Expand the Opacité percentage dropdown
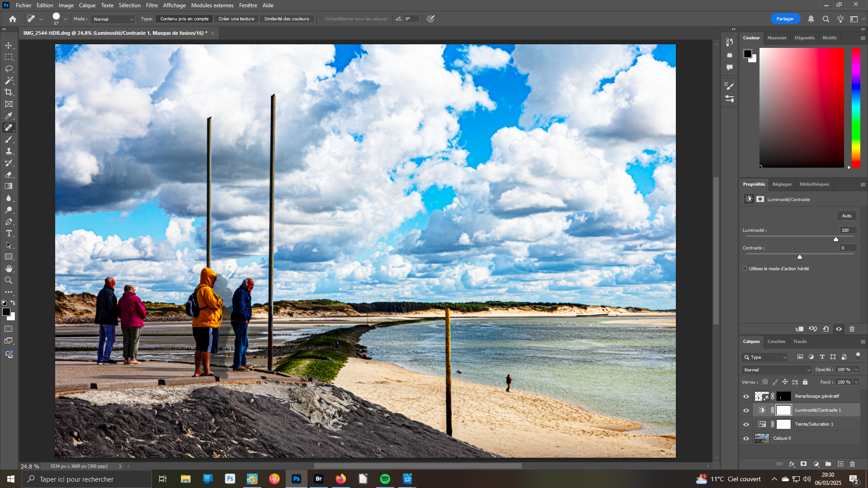Viewport: 868px width, 488px height. click(856, 370)
